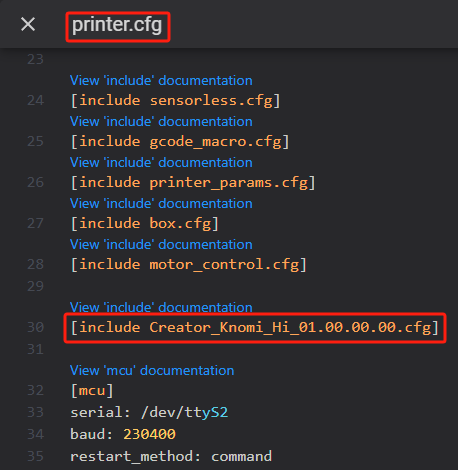Viewport: 458px width, 470px height.
Task: Place cursor in include sensorless.cfg line
Action: point(175,101)
